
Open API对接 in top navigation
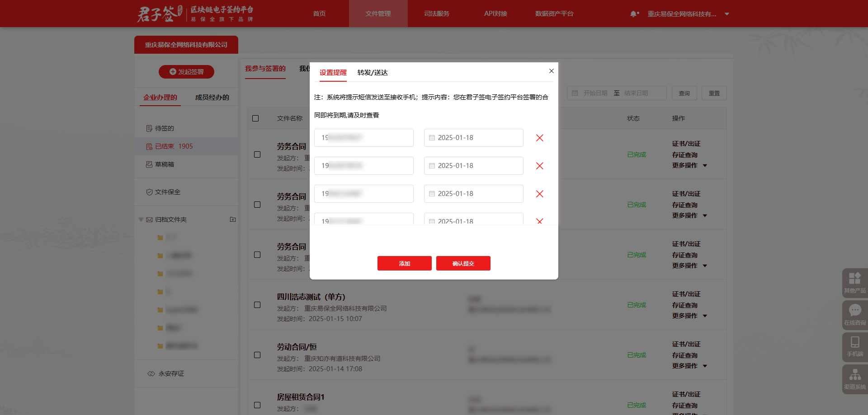tap(495, 14)
